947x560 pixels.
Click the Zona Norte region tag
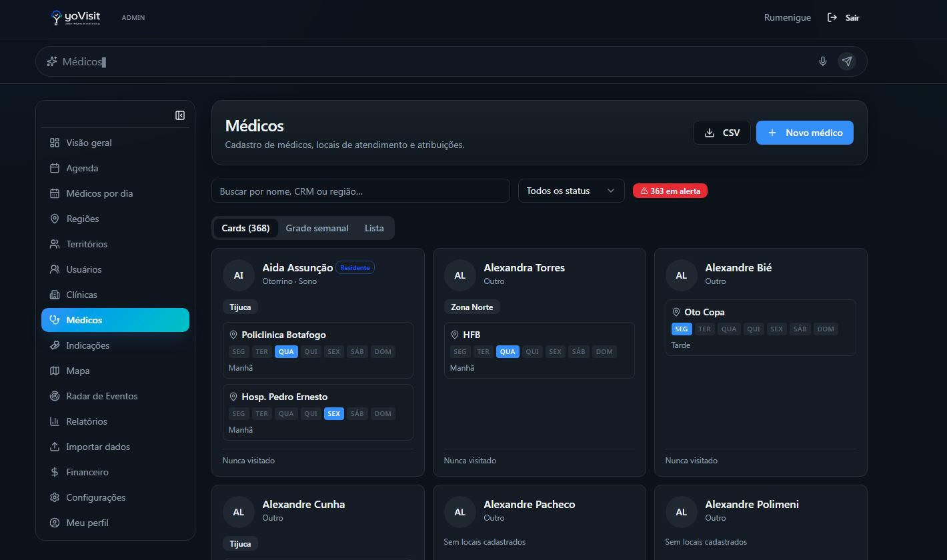click(472, 307)
